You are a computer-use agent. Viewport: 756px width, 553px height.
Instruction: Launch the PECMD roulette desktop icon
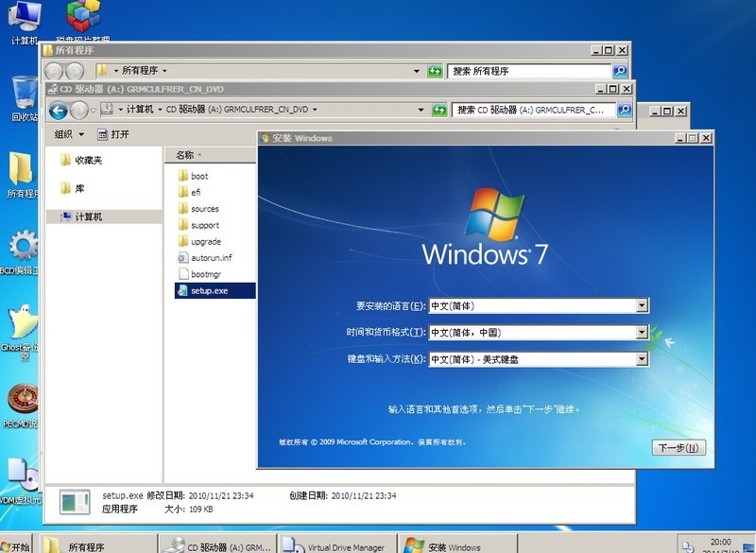[x=21, y=405]
